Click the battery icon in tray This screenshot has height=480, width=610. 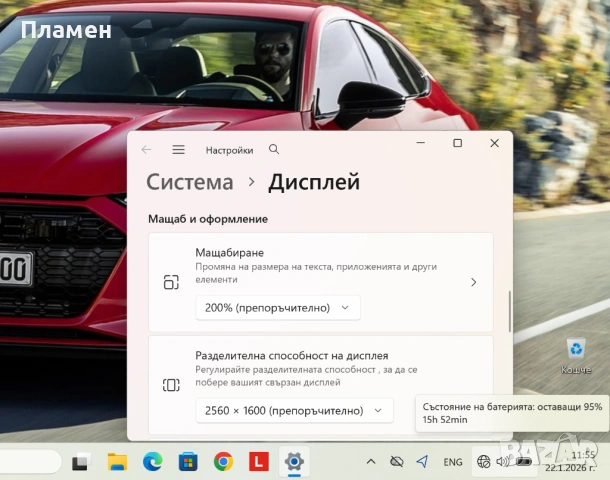[524, 462]
